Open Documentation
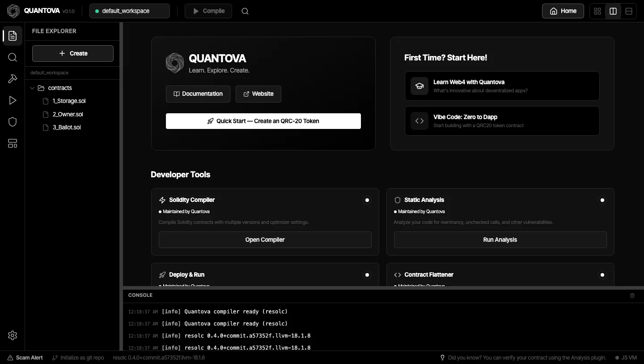The height and width of the screenshot is (364, 644). (x=198, y=94)
